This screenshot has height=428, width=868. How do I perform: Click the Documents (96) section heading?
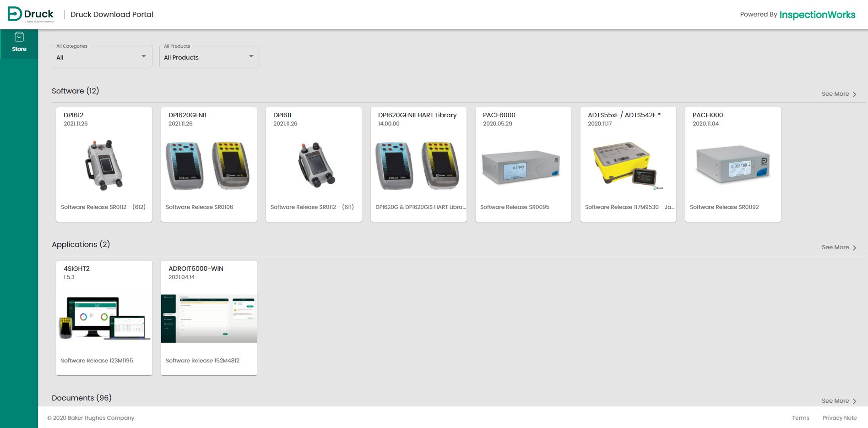[x=81, y=398]
